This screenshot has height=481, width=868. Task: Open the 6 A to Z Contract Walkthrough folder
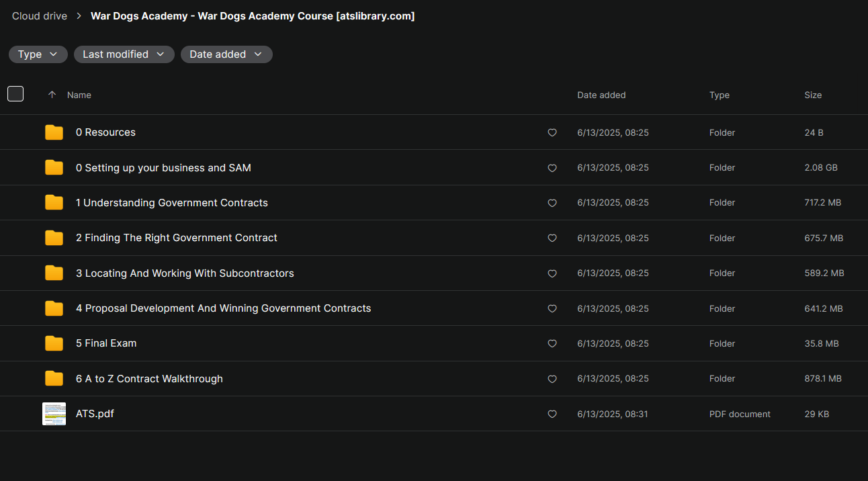point(149,379)
